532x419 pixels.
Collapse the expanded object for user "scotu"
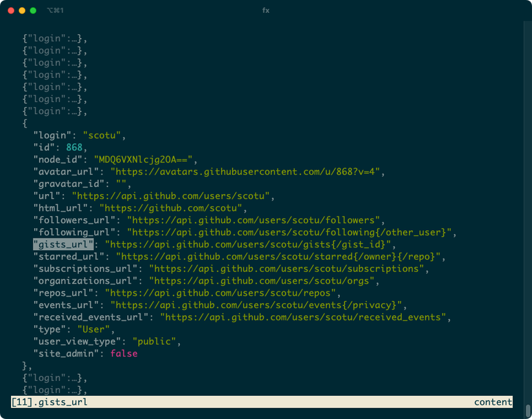point(25,123)
